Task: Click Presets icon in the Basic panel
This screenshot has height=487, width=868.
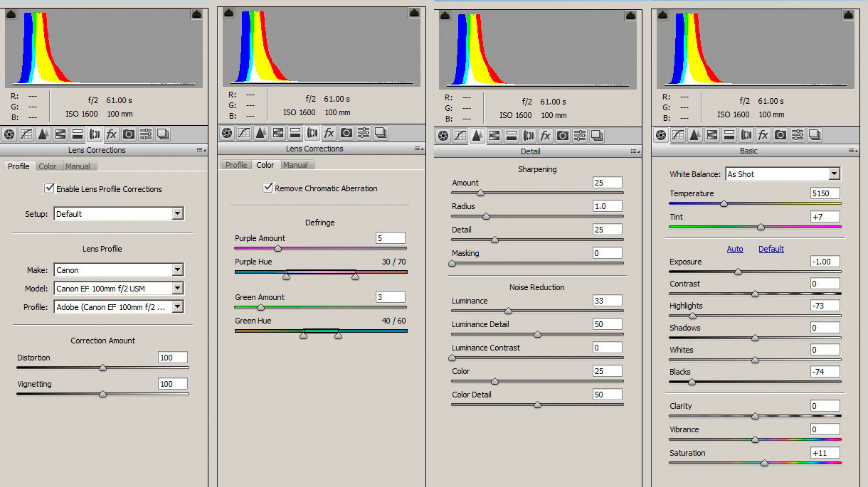Action: [x=798, y=135]
